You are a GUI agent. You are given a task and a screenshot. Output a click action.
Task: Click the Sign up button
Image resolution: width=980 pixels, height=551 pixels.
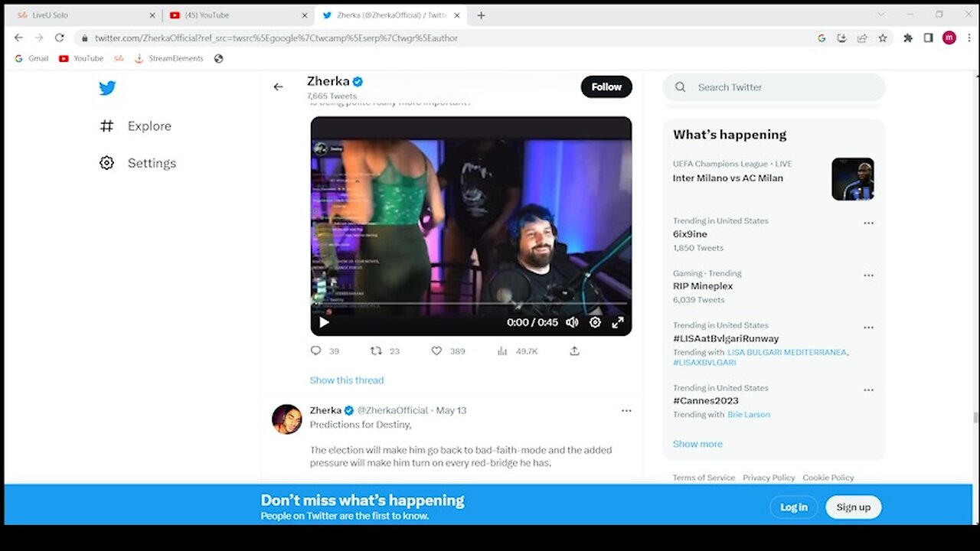pos(854,507)
